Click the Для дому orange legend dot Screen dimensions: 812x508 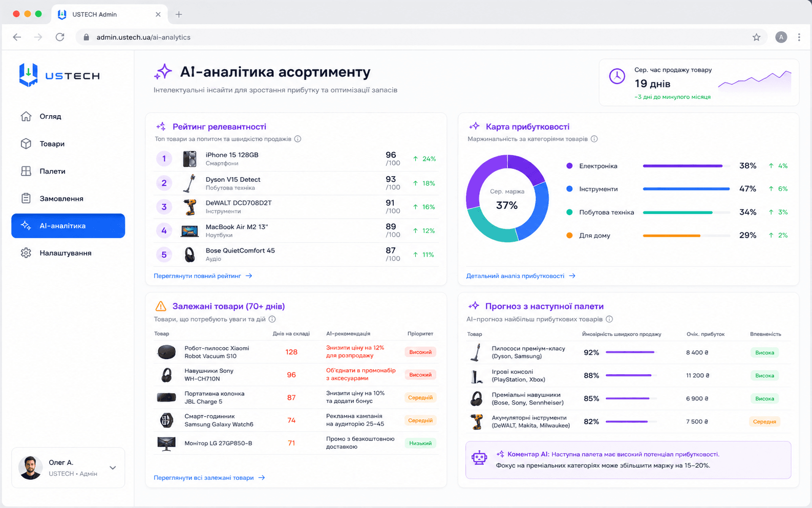(x=569, y=236)
